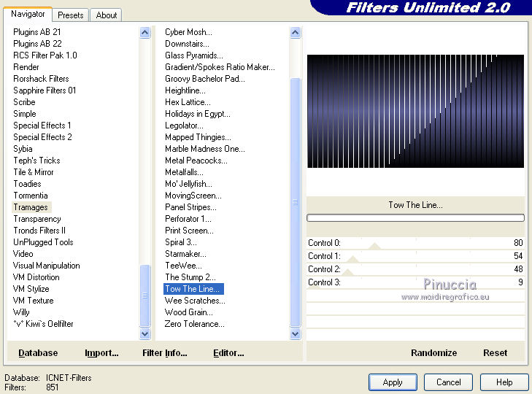Viewport: 532px width, 394px height.
Task: Select Tile & Mirror category
Action: click(x=34, y=172)
